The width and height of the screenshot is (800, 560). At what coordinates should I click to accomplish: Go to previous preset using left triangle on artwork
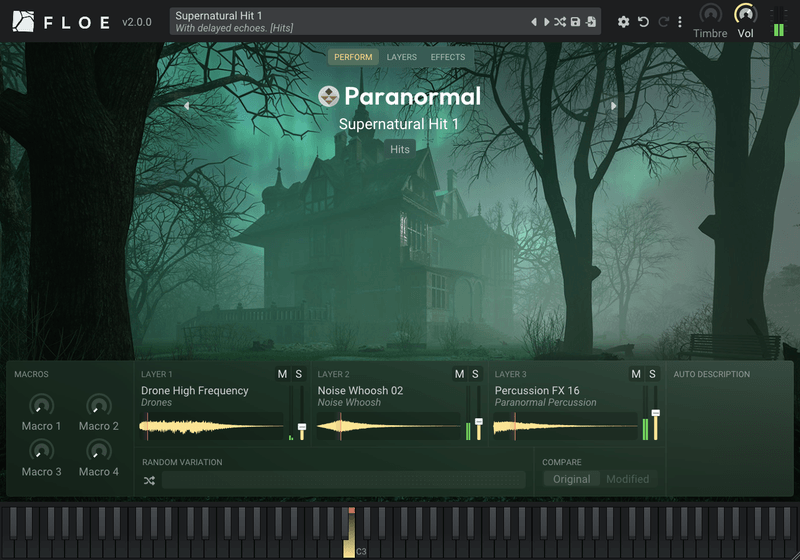click(x=186, y=106)
